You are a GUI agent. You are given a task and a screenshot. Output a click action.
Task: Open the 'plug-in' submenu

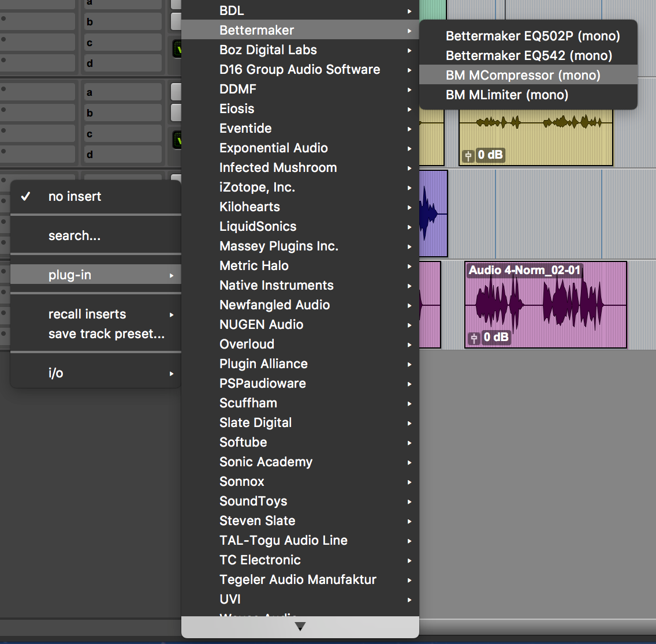click(96, 275)
